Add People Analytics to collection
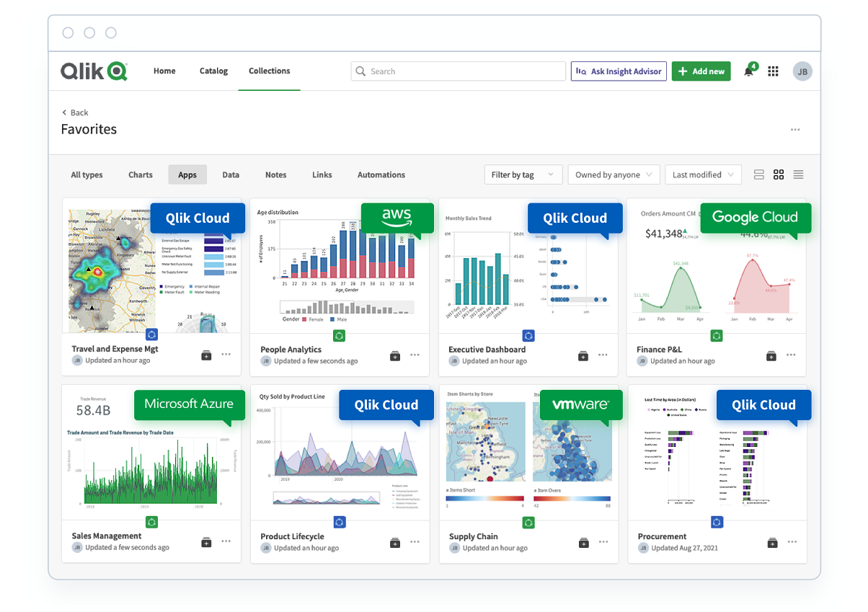868x612 pixels. [x=395, y=355]
